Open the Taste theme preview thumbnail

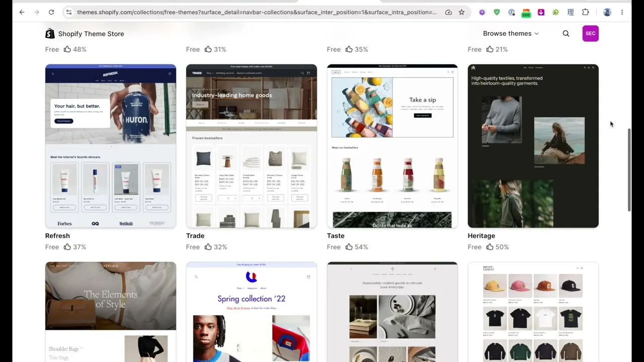click(392, 146)
